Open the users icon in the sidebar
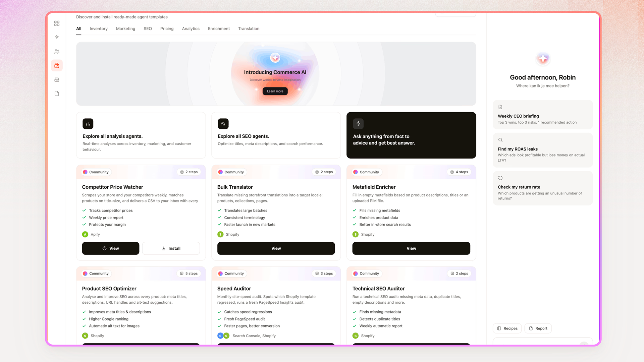Viewport: 644px width, 362px height. tap(57, 51)
